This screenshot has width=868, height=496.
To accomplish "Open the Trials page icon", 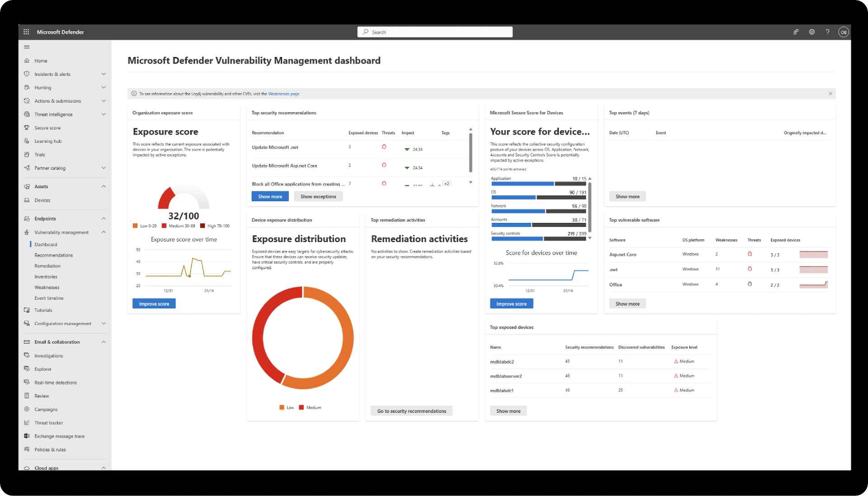I will pyautogui.click(x=27, y=154).
